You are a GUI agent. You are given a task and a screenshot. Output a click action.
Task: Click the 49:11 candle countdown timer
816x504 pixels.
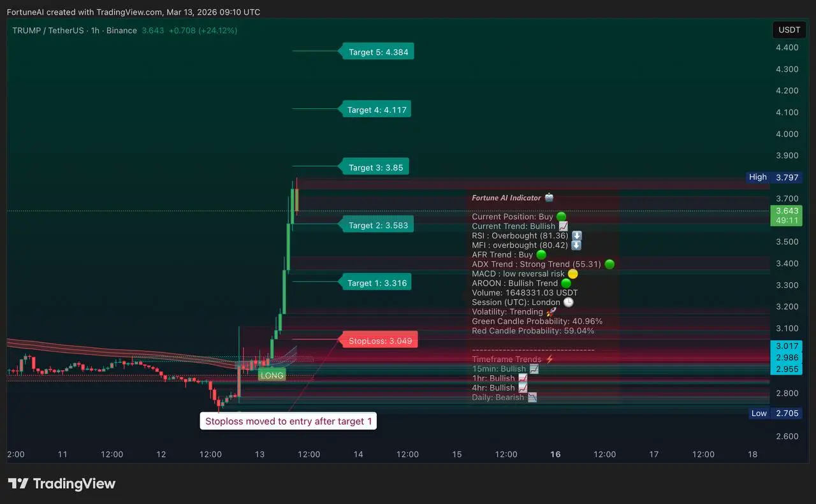tap(786, 220)
